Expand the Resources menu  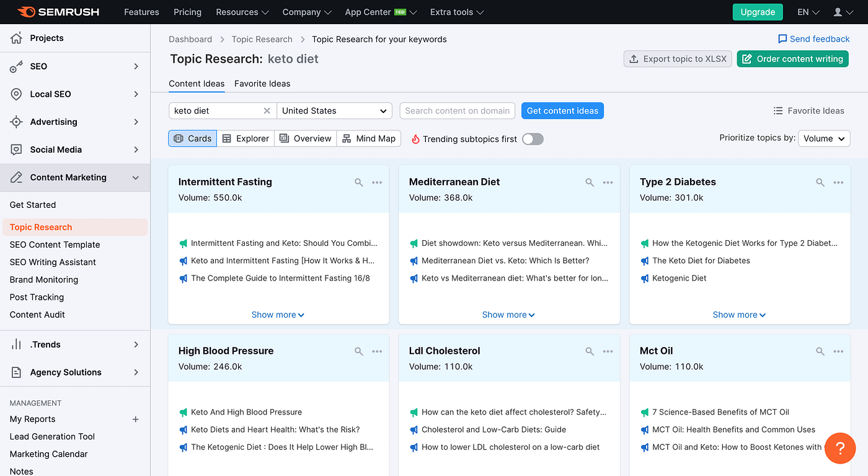[242, 12]
